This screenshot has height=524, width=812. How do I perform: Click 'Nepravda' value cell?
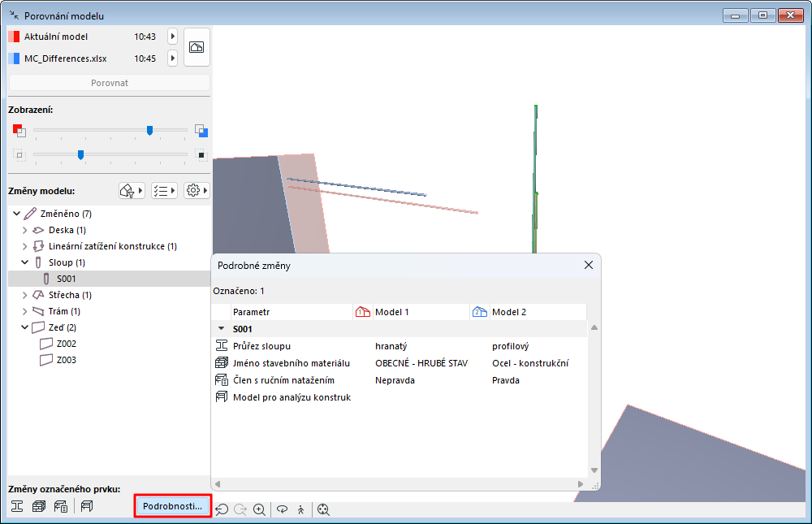tap(395, 380)
